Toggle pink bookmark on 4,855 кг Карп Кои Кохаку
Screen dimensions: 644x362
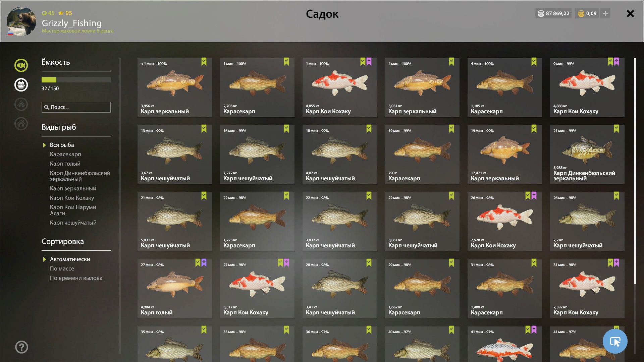point(369,62)
